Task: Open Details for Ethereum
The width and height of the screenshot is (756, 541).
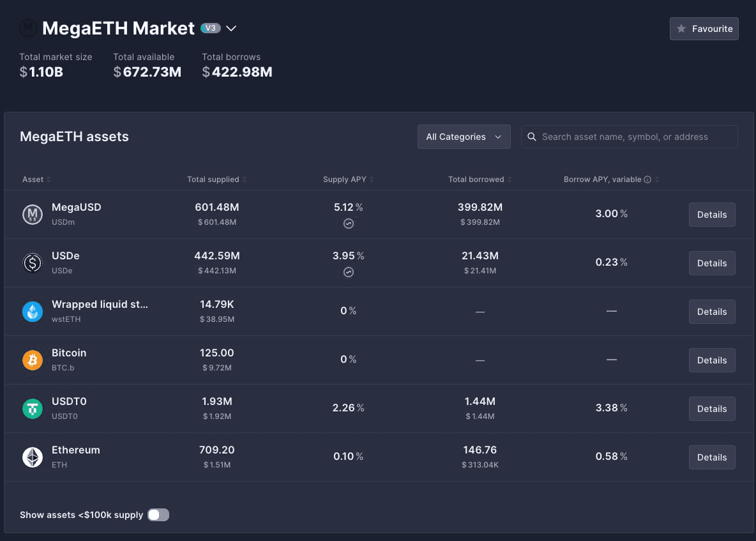Action: point(712,457)
